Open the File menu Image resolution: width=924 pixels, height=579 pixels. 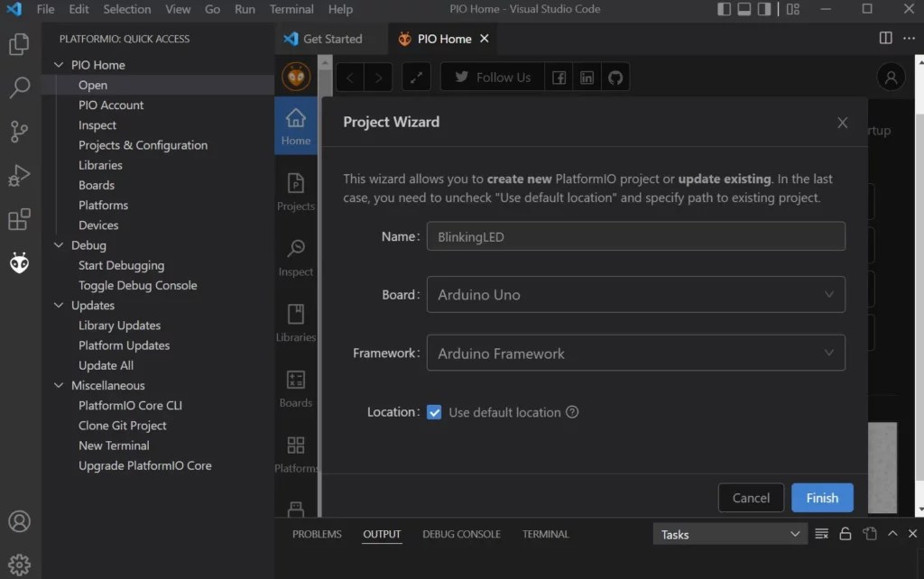point(45,9)
